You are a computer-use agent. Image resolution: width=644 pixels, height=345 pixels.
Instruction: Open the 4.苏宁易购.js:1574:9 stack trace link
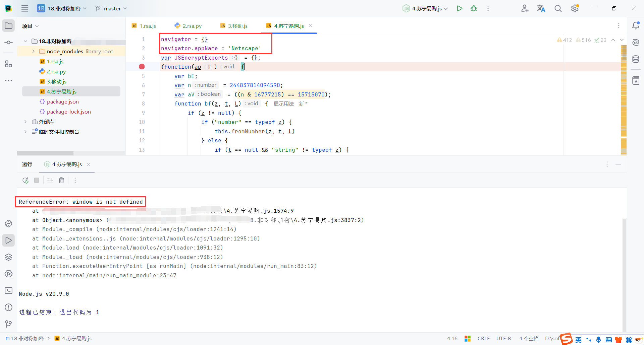(260, 211)
